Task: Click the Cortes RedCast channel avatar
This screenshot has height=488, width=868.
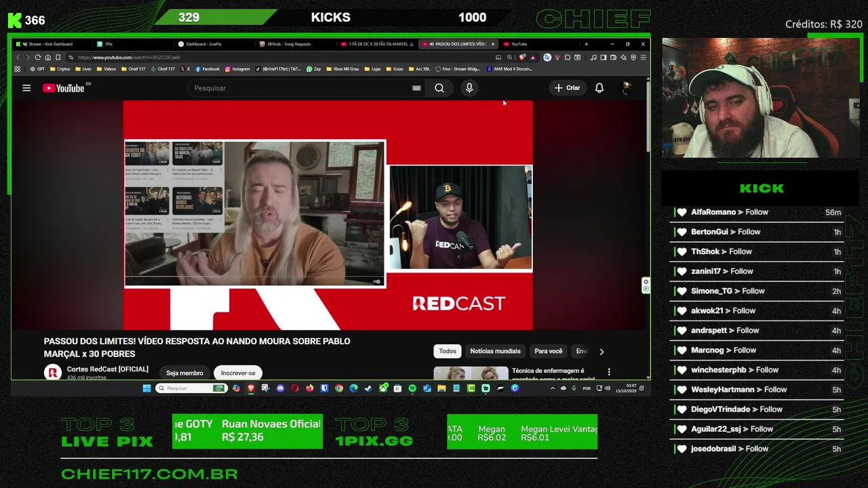Action: (53, 372)
